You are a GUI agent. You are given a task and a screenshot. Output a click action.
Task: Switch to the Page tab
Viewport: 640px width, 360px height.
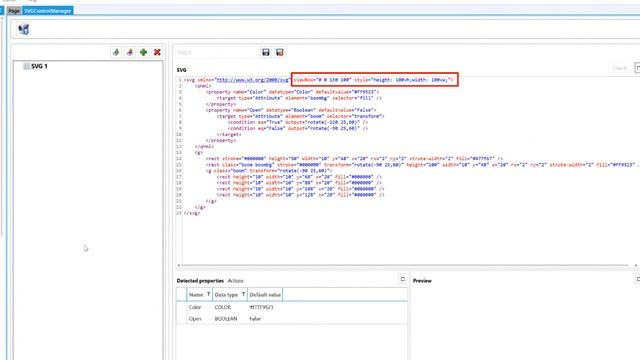(14, 11)
